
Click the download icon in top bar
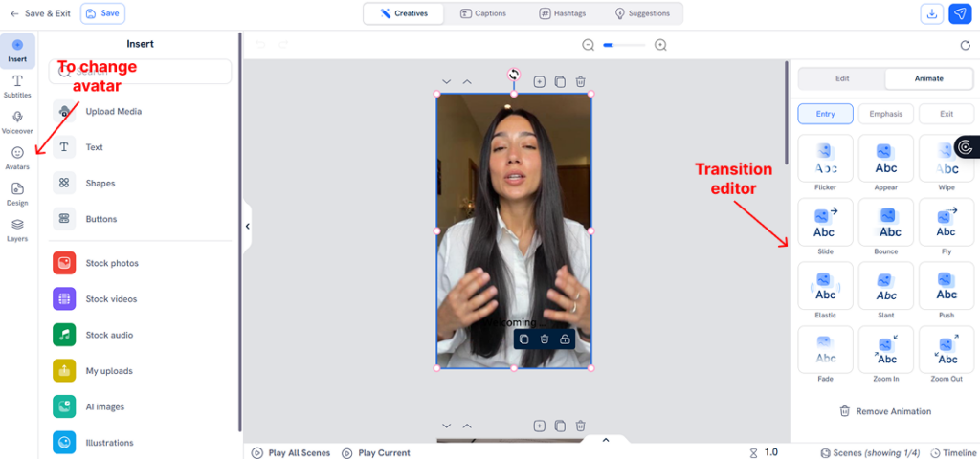[x=931, y=13]
